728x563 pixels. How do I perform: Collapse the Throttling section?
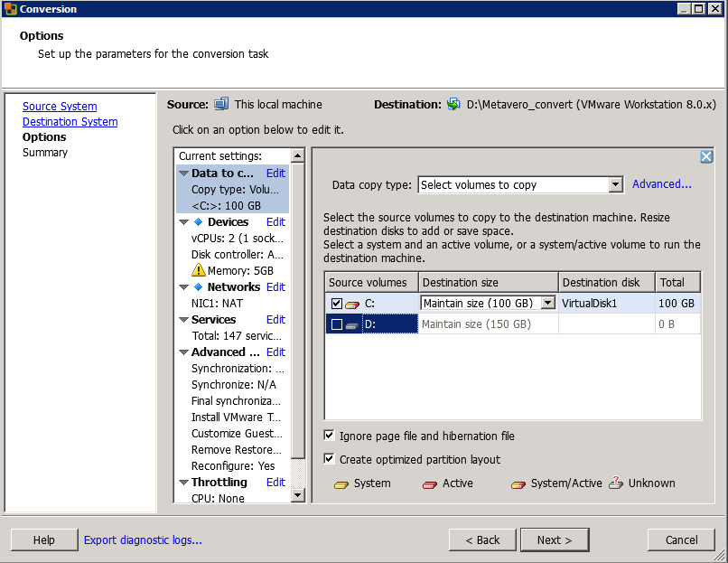coord(184,483)
